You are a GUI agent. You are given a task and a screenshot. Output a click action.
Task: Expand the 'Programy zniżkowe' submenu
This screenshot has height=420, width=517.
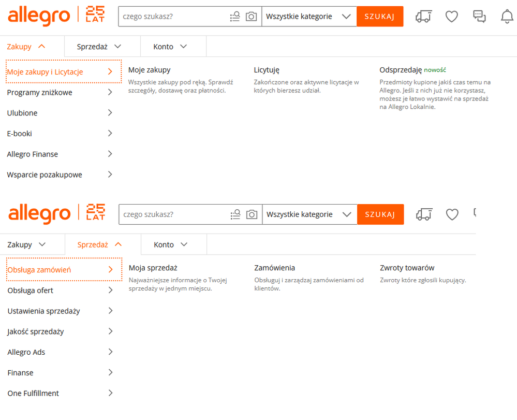coord(60,92)
